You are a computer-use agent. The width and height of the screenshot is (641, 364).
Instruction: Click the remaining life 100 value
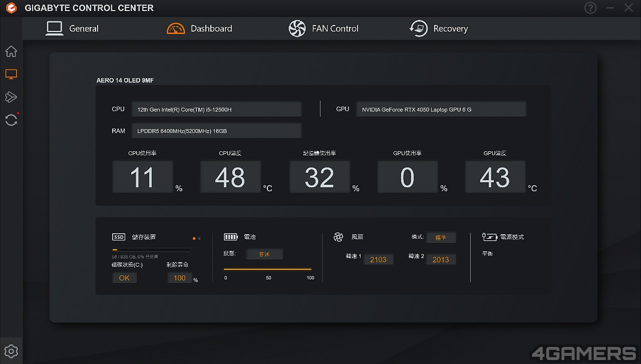click(179, 278)
